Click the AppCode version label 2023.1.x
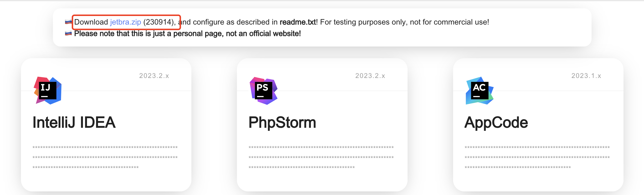This screenshot has height=195, width=644. (x=586, y=76)
